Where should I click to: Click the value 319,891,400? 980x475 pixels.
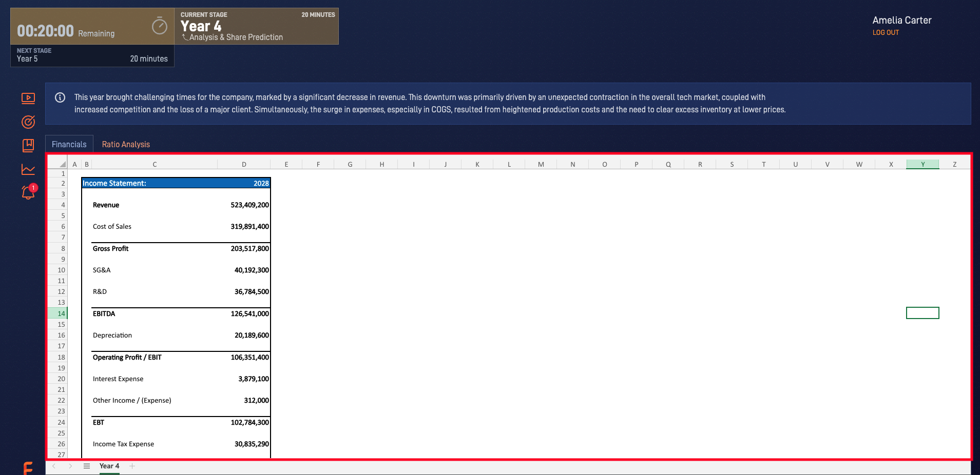tap(249, 227)
